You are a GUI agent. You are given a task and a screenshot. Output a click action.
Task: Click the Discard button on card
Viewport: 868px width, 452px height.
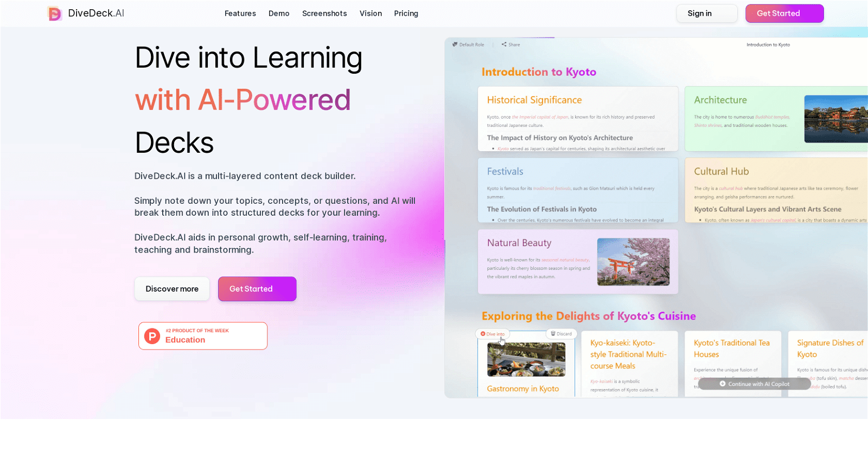coord(561,334)
